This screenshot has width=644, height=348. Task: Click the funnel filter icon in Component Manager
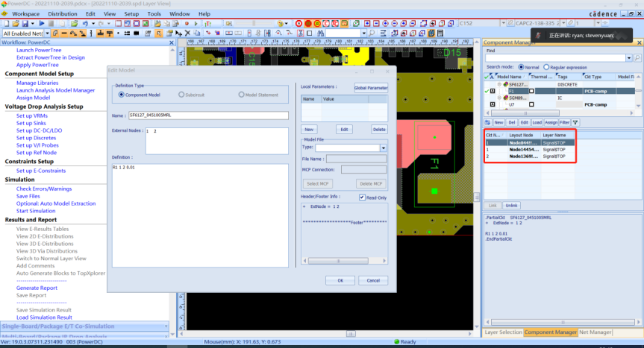575,122
